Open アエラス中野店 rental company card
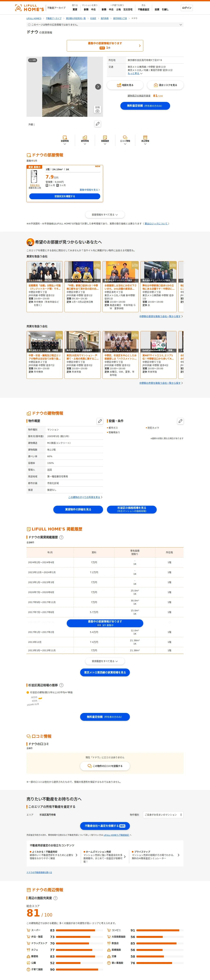The width and height of the screenshot is (210, 980). [45, 286]
